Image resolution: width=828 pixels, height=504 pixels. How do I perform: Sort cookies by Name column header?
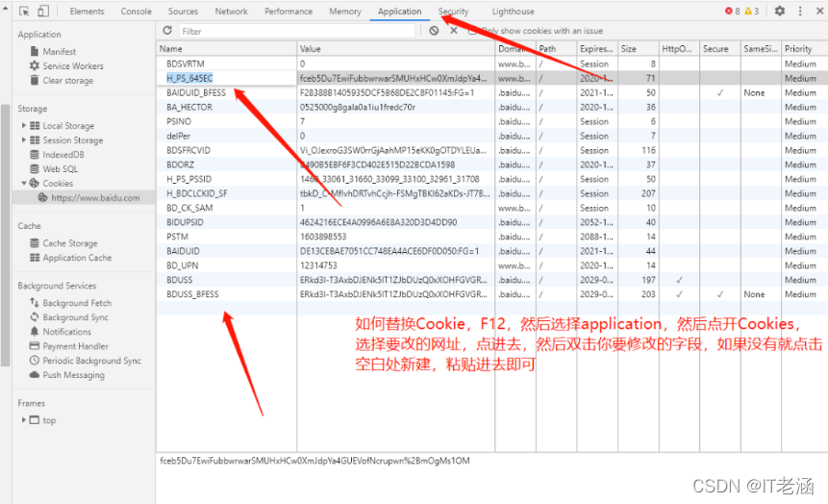[x=227, y=49]
